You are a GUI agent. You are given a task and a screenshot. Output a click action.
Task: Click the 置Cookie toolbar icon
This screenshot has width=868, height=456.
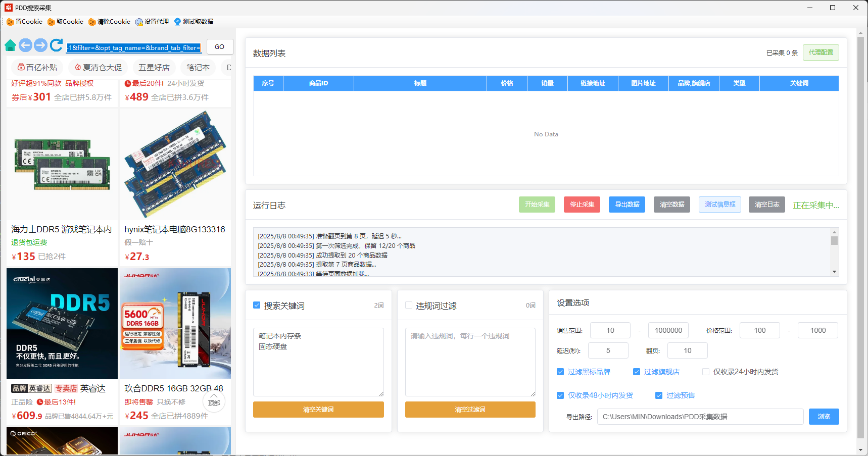point(24,22)
